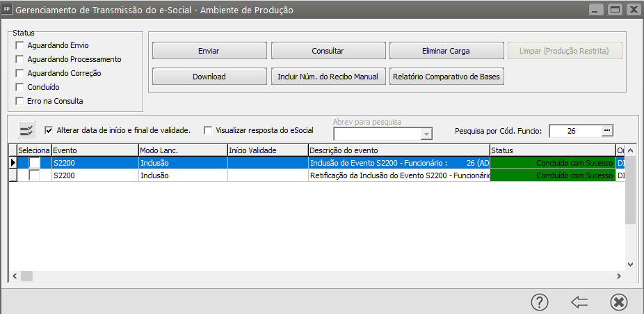Click Incluir Núm. do Recibo Manual
The width and height of the screenshot is (644, 314).
[328, 77]
